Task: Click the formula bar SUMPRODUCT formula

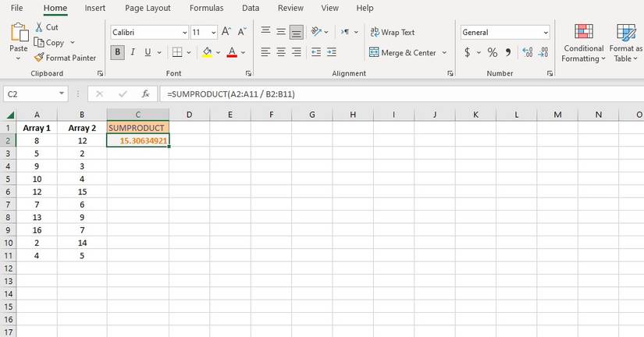Action: (231, 94)
